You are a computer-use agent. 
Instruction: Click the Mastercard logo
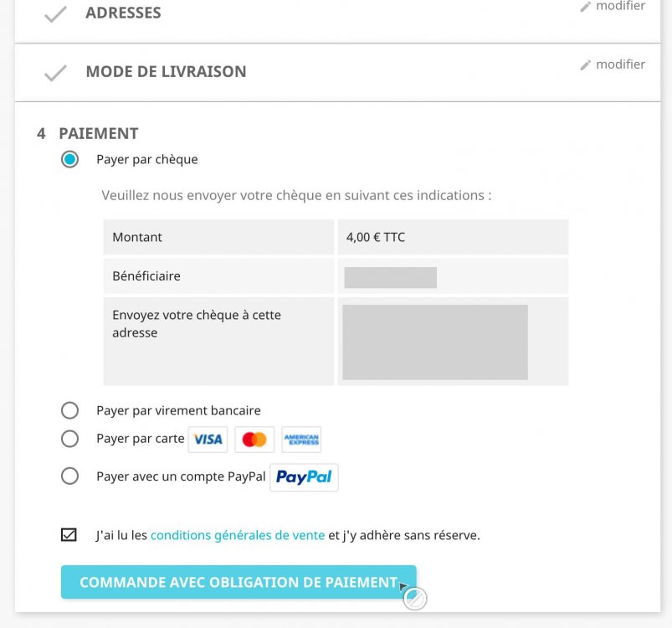254,439
